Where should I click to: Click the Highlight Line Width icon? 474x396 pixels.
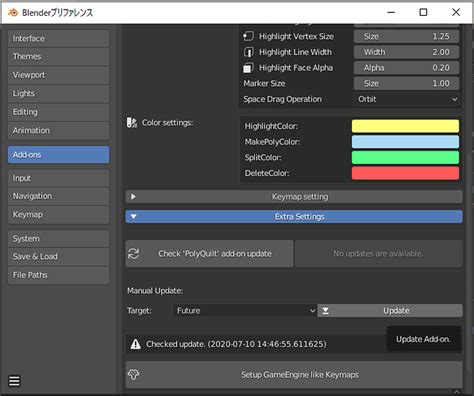click(x=248, y=52)
